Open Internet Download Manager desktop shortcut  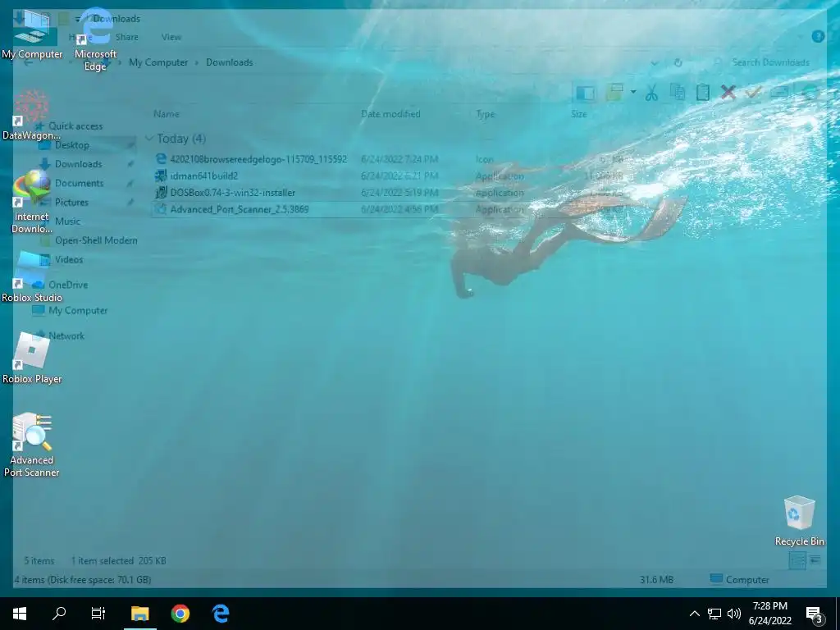(32, 201)
